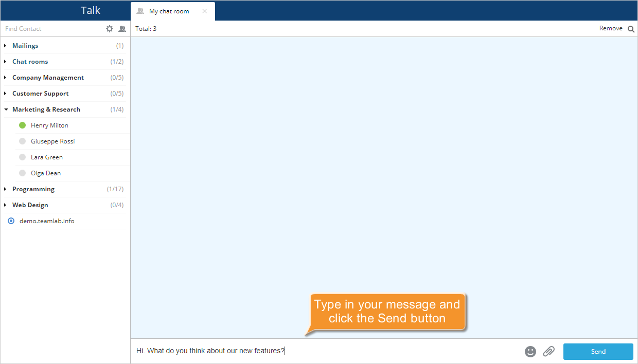Open the contact list settings gear

point(110,29)
